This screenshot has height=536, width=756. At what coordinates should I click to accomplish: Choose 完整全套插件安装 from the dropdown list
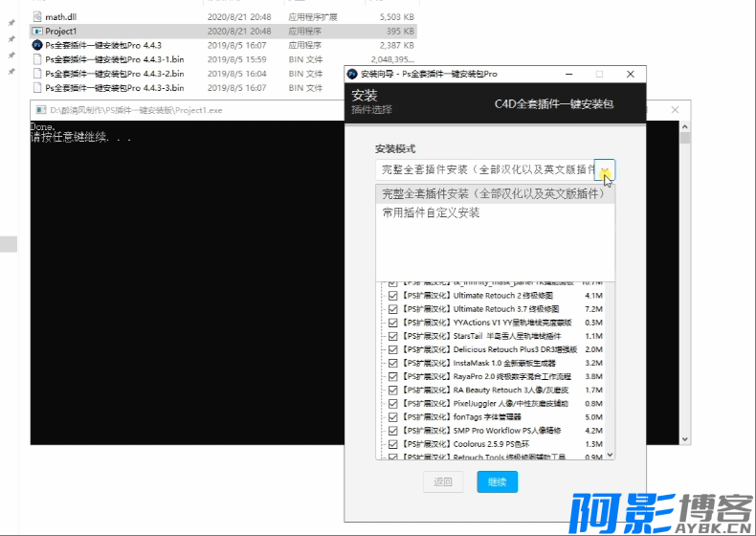click(x=495, y=194)
